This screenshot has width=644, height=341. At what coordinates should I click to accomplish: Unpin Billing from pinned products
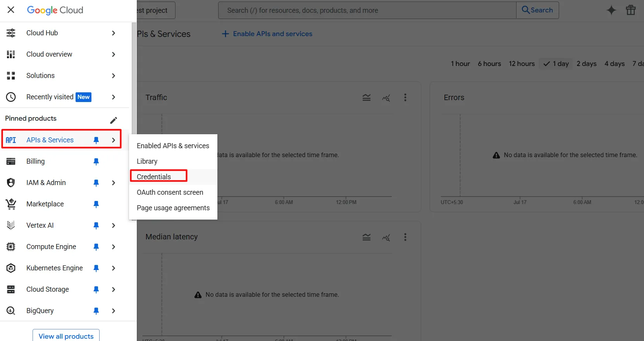(x=96, y=161)
